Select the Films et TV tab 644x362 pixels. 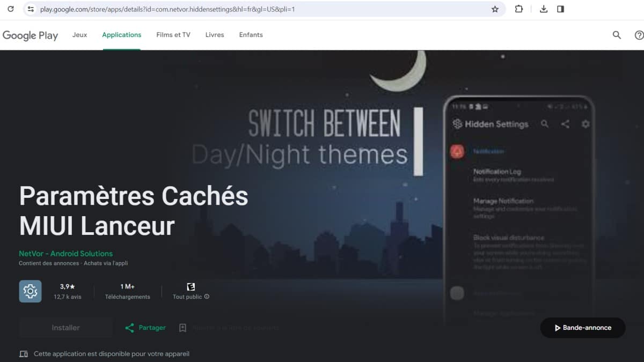coord(173,35)
